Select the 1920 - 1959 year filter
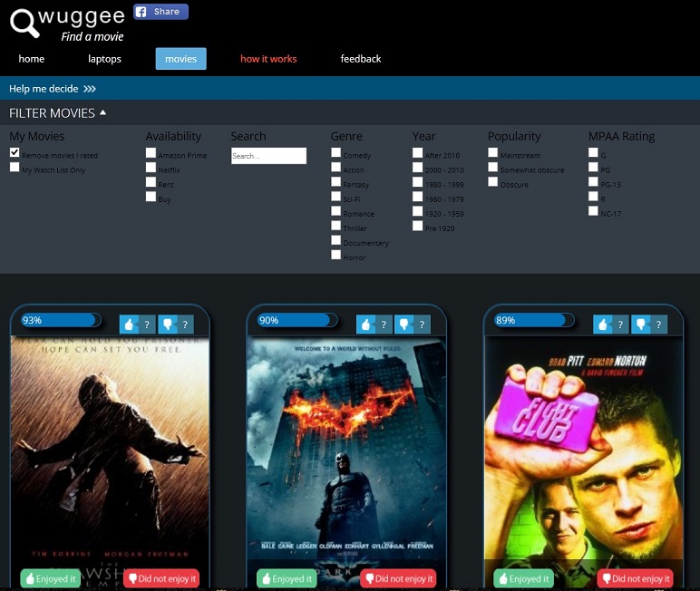 coord(417,211)
